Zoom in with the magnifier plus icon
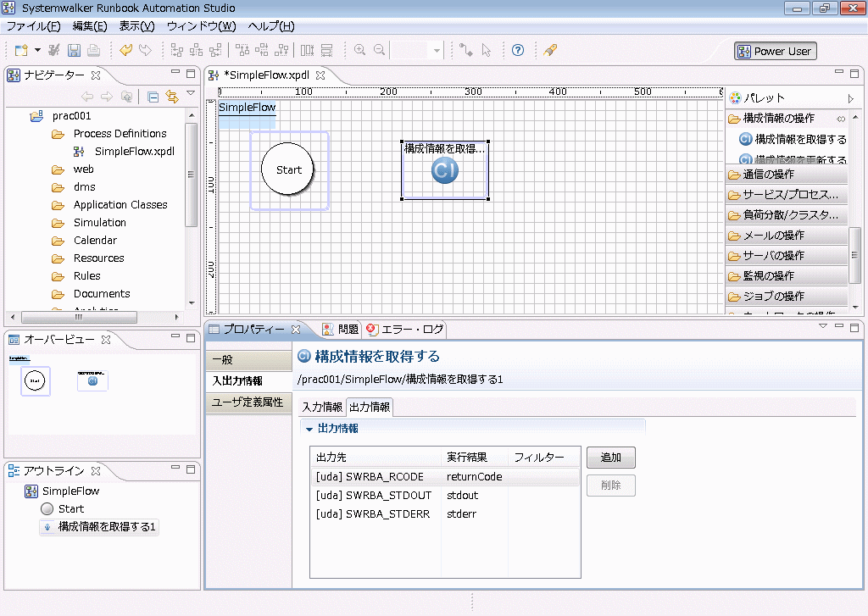The width and height of the screenshot is (868, 616). (359, 50)
